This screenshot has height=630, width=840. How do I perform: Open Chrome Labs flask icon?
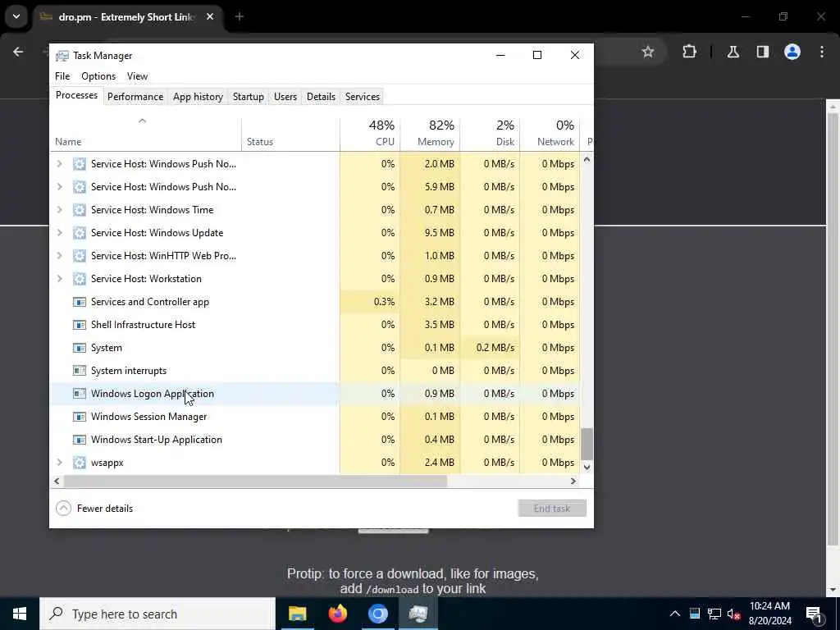tap(733, 52)
